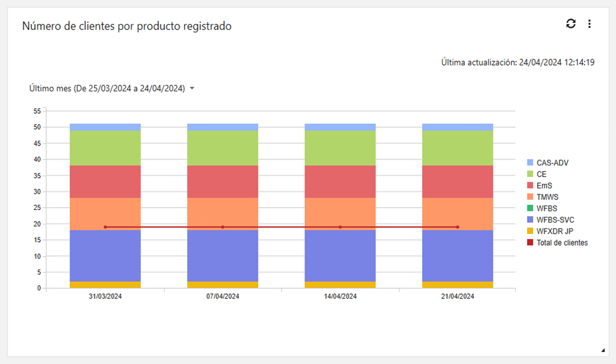This screenshot has width=616, height=364.
Task: Click the 21/04/2024 CAS-ADV light blue segment
Action: (x=457, y=127)
